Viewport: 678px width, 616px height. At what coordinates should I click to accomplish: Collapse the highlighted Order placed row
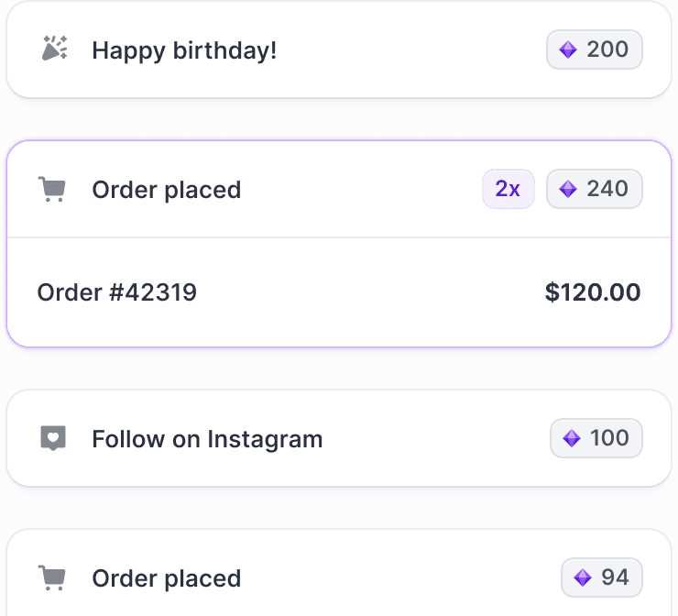pyautogui.click(x=339, y=189)
